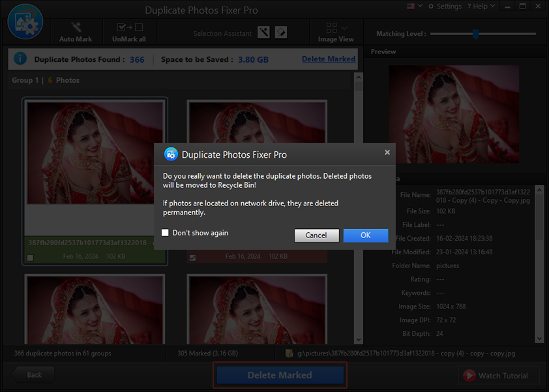The width and height of the screenshot is (549, 392).
Task: Click the File Name value in metadata
Action: 483,196
